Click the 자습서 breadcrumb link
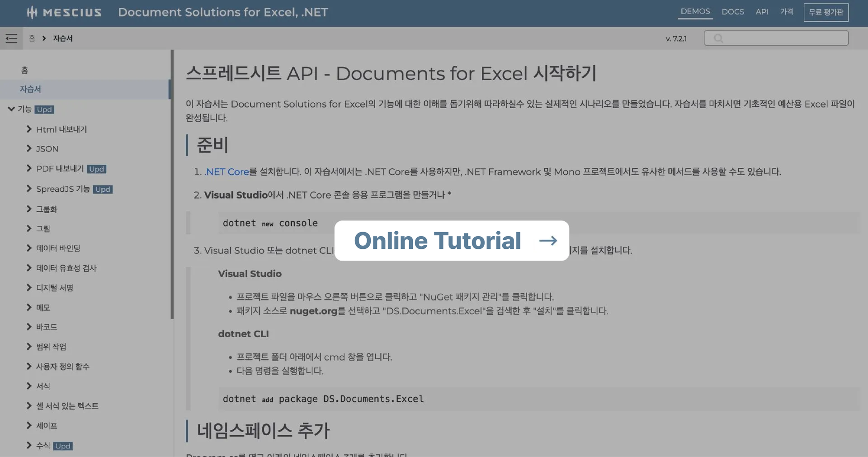868x457 pixels. [63, 38]
